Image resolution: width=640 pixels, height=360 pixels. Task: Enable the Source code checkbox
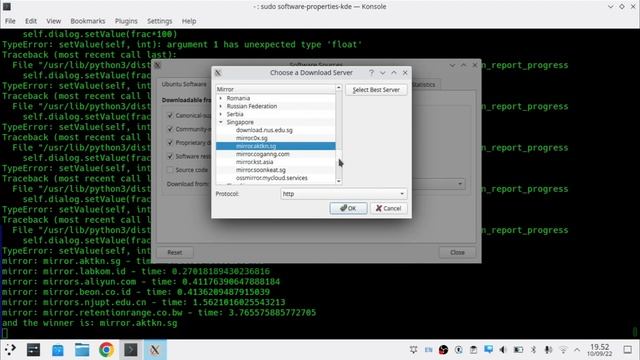coord(170,170)
